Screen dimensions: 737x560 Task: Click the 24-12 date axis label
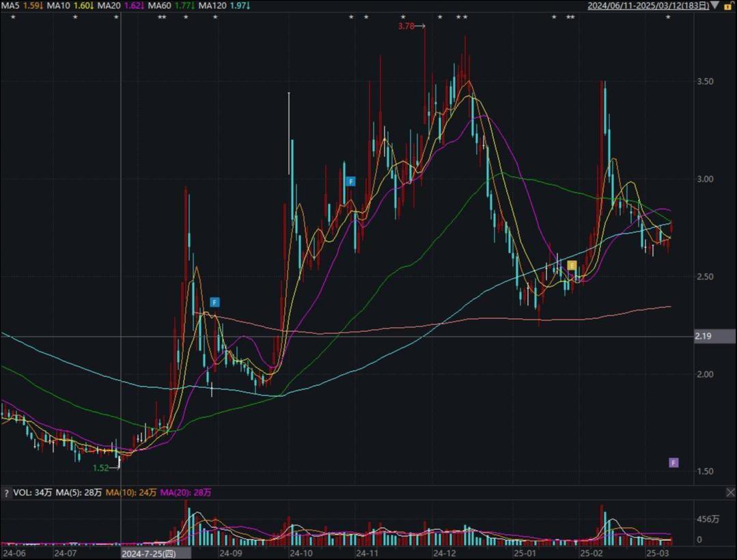[444, 553]
